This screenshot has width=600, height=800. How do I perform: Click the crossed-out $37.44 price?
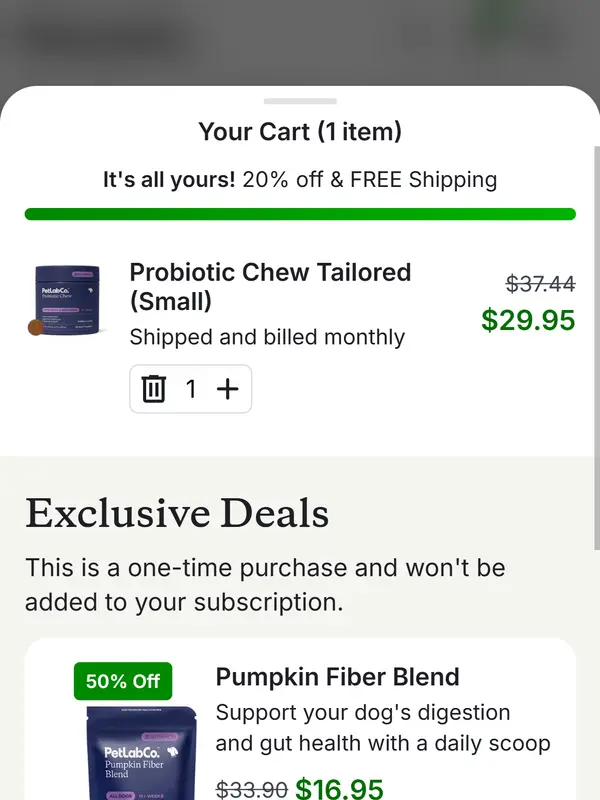click(540, 284)
